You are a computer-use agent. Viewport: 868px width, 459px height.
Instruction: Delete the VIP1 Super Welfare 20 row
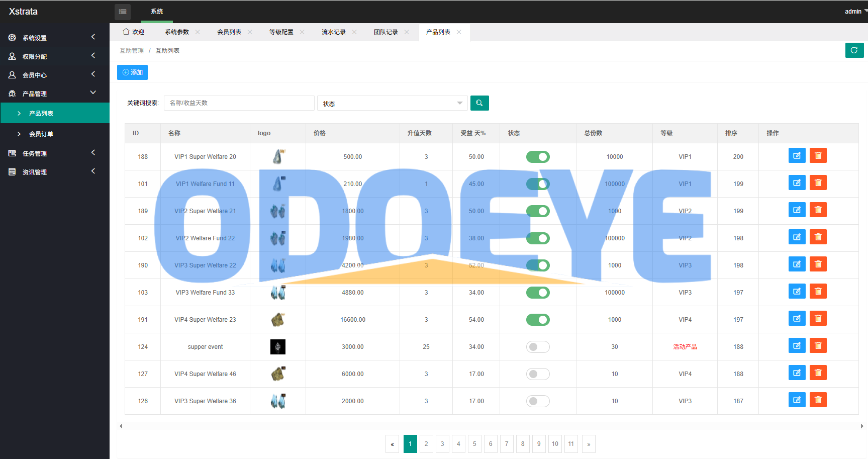(x=818, y=156)
